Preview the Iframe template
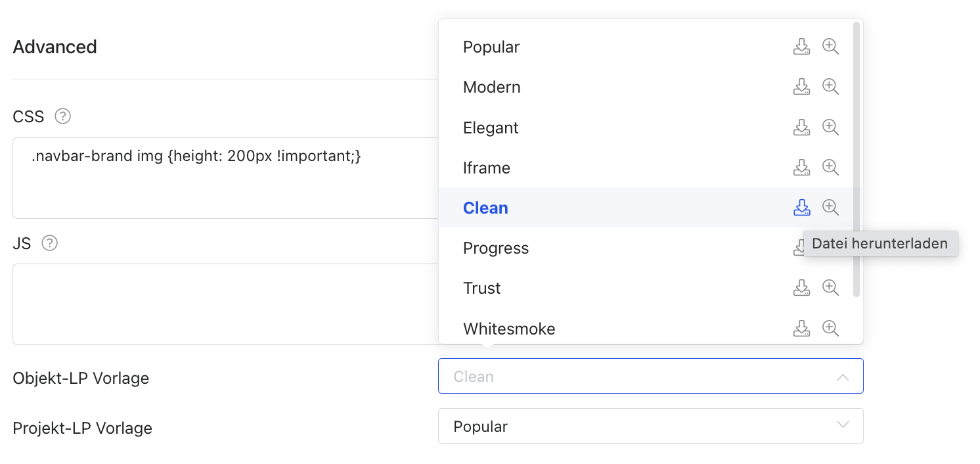Viewport: 980px width, 464px height. [830, 168]
